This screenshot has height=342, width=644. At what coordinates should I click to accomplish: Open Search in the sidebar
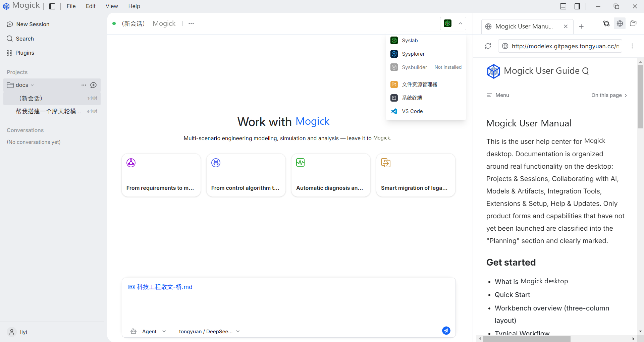coord(20,39)
